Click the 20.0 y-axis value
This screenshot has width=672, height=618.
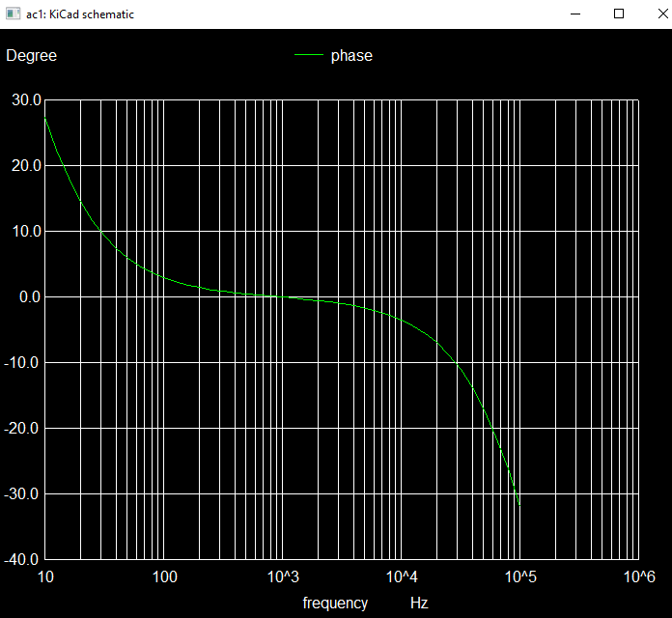point(26,165)
